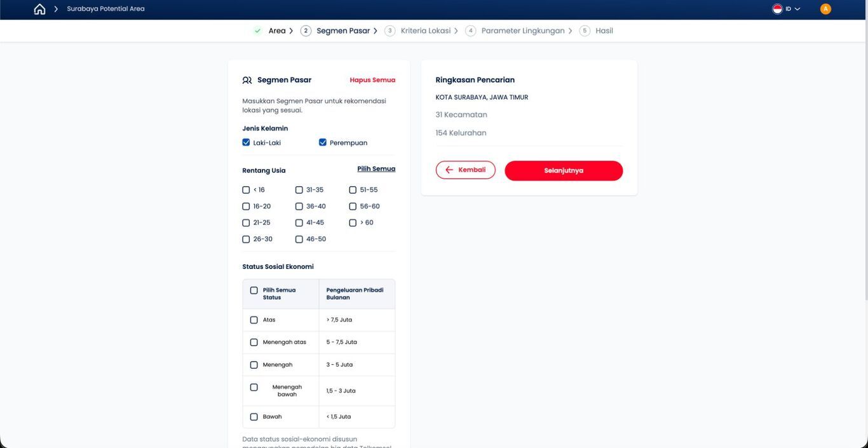Click the Segmen Pasar people icon
Viewport: 868px width, 448px height.
click(x=247, y=80)
